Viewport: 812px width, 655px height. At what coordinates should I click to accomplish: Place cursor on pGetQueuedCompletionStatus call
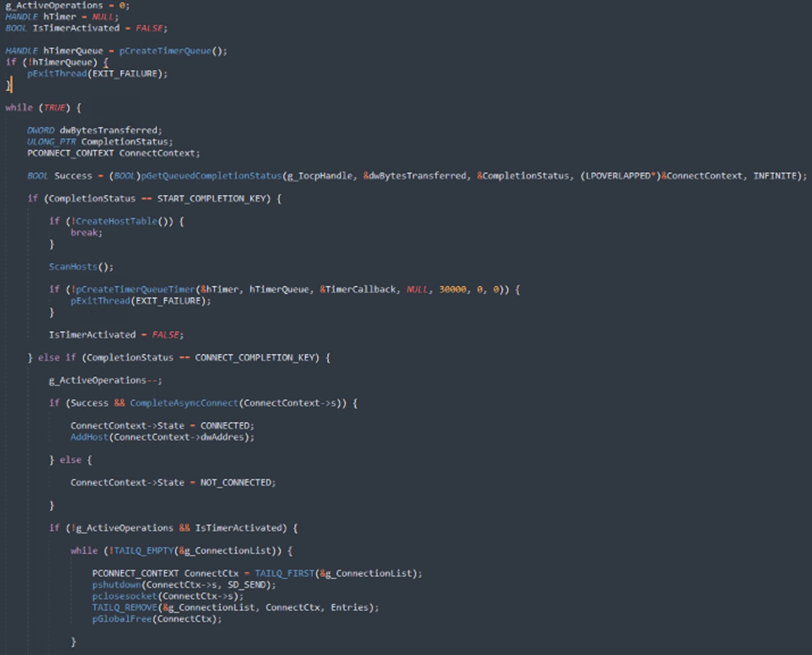211,176
